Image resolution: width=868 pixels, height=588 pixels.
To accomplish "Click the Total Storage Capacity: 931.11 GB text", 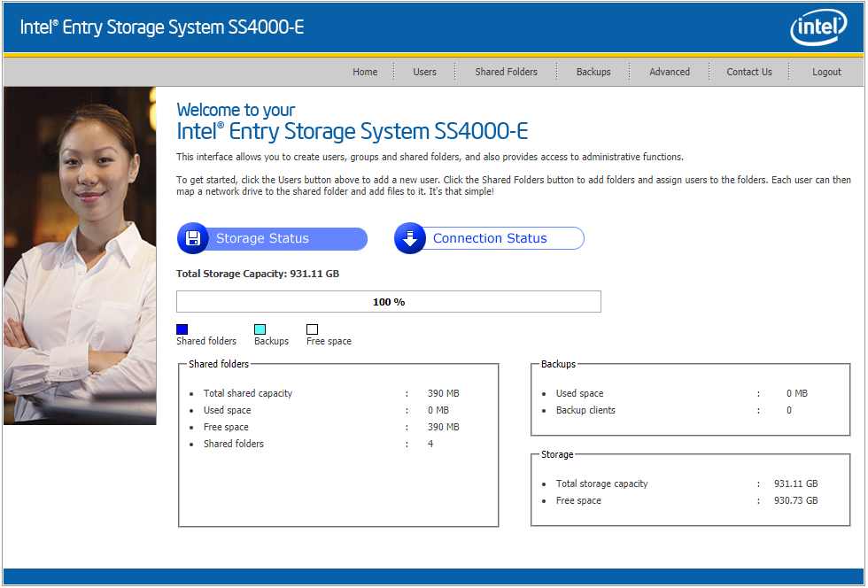I will point(258,274).
